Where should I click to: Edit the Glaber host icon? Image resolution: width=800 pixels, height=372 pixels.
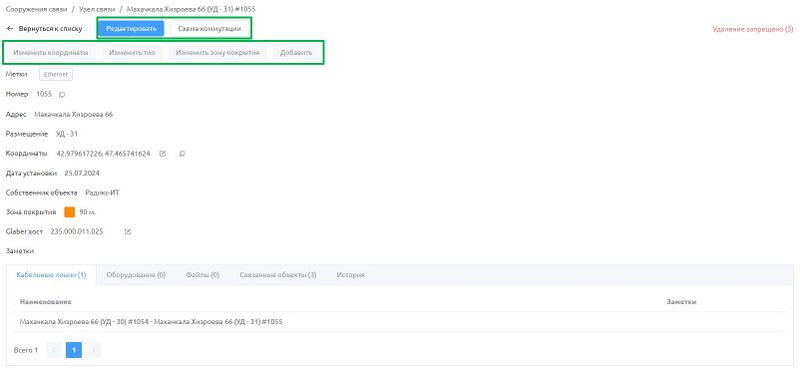(x=128, y=232)
